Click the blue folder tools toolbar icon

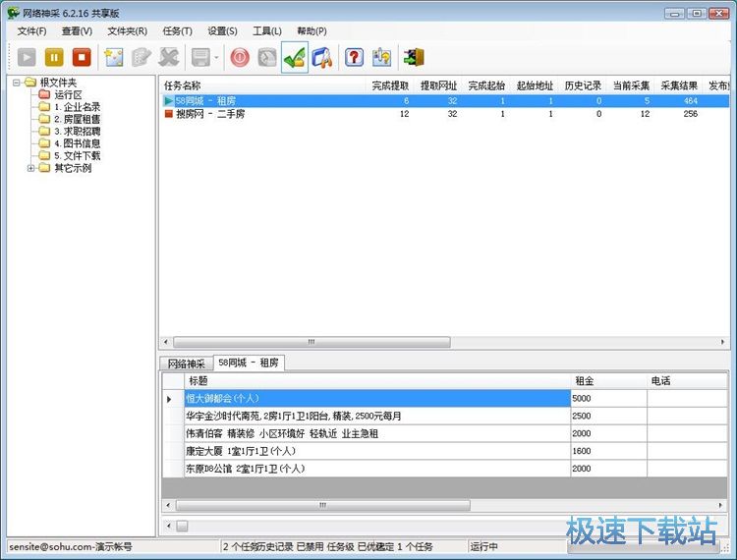click(x=321, y=58)
